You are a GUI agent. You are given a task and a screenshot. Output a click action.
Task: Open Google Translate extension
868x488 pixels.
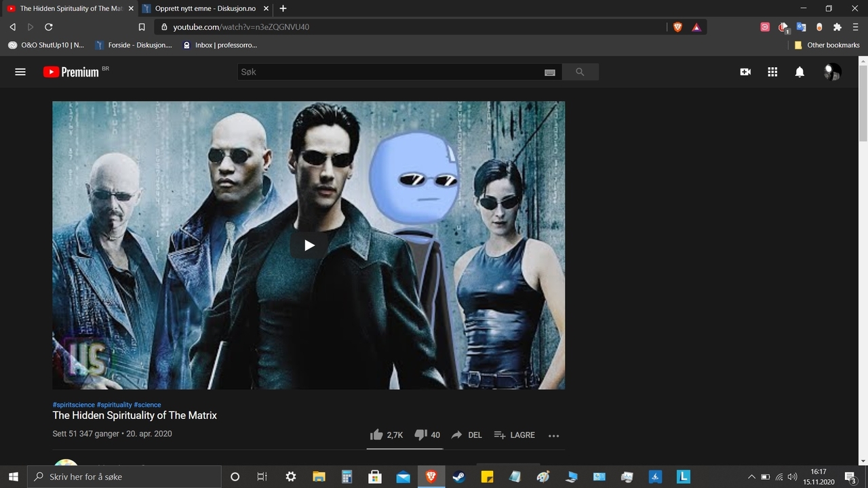click(x=801, y=27)
